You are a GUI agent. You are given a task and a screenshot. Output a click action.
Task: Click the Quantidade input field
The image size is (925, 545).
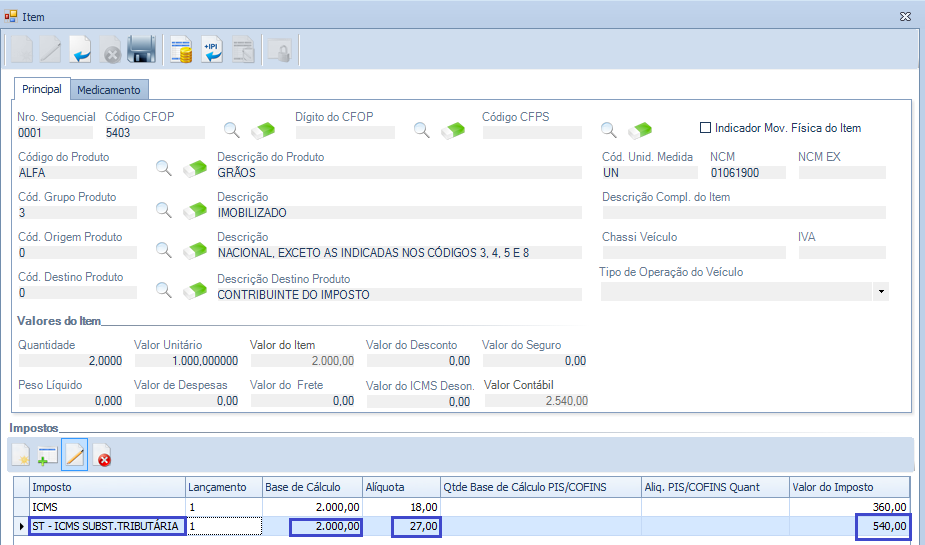(x=72, y=361)
